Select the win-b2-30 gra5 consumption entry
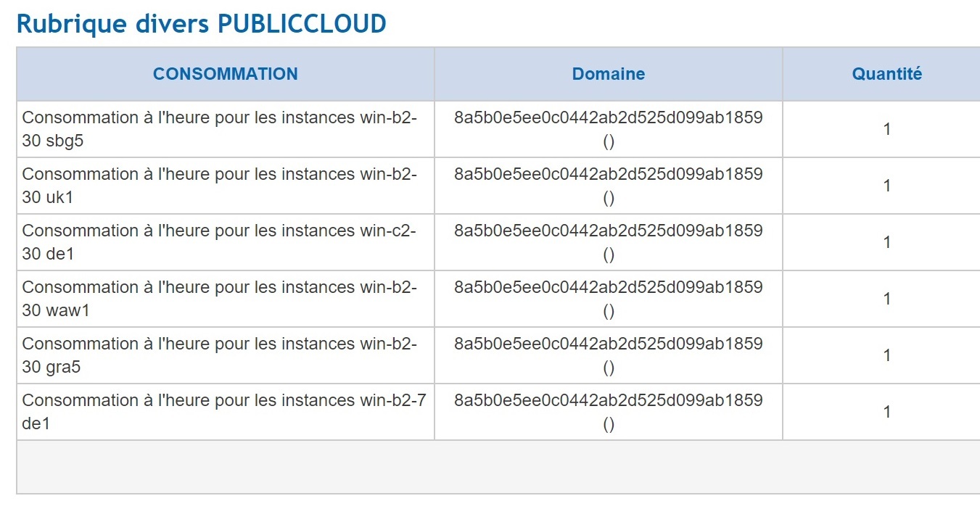The height and width of the screenshot is (509, 980). click(x=219, y=355)
